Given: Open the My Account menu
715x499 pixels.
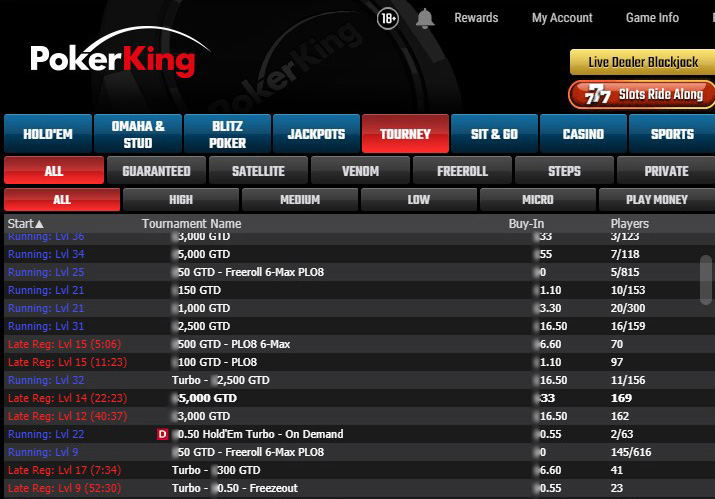Looking at the screenshot, I should pyautogui.click(x=562, y=18).
